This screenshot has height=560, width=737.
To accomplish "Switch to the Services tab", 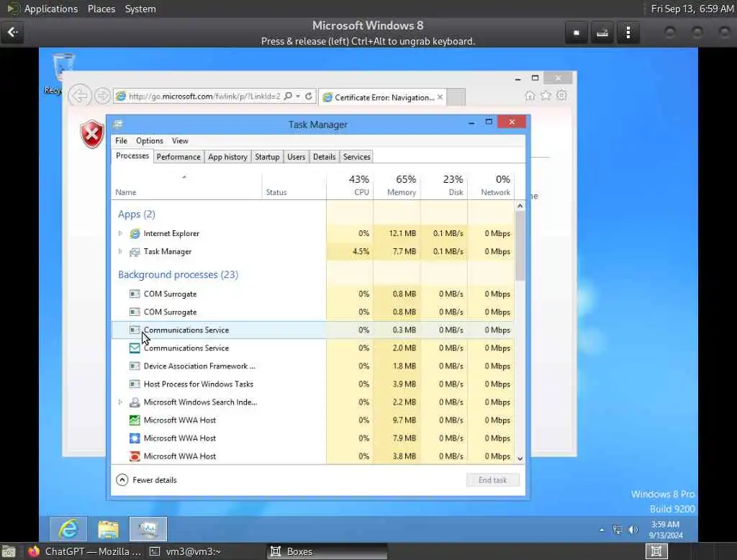I will click(x=357, y=157).
